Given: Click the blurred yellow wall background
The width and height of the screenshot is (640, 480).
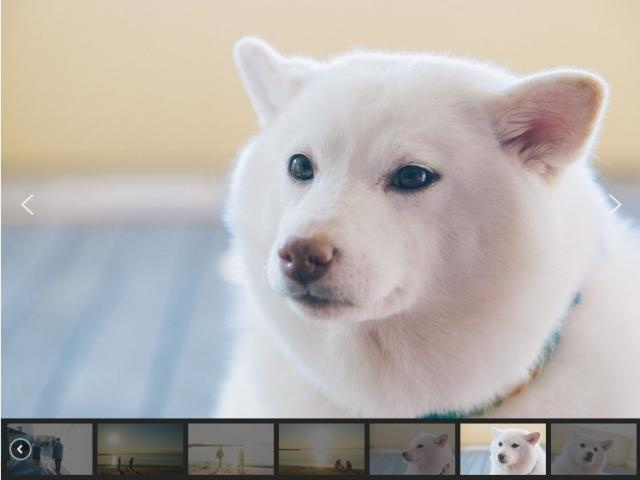Looking at the screenshot, I should click(110, 80).
